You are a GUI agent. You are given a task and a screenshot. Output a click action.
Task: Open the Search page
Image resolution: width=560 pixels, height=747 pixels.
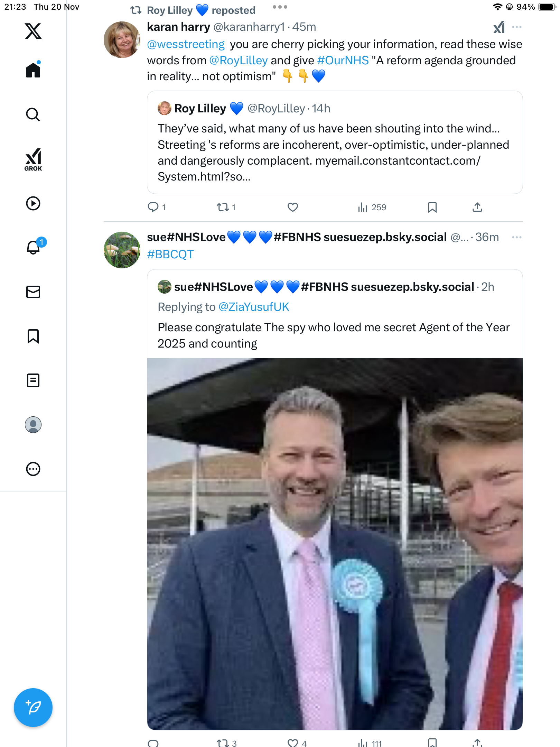pos(33,115)
